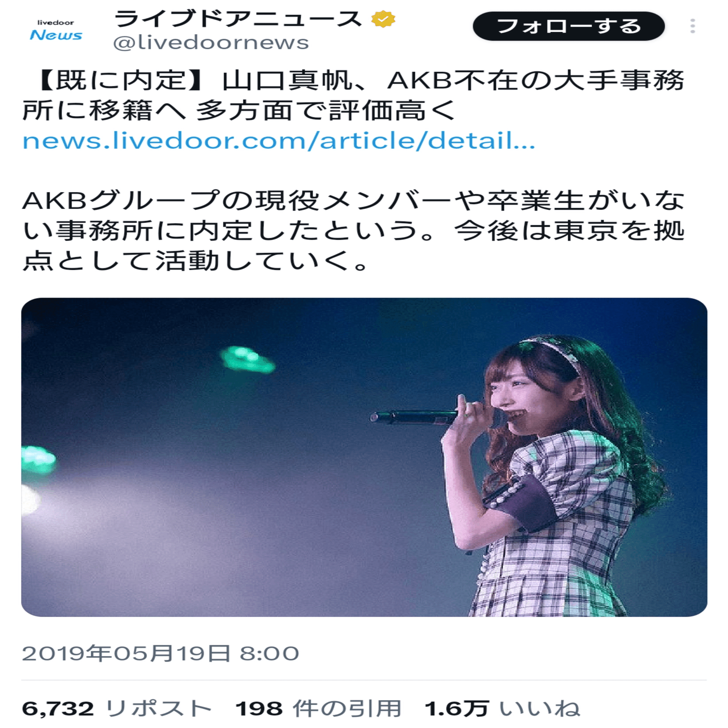Viewport: 728px width, 728px height.
Task: Click the microphone in the photo
Action: [414, 417]
